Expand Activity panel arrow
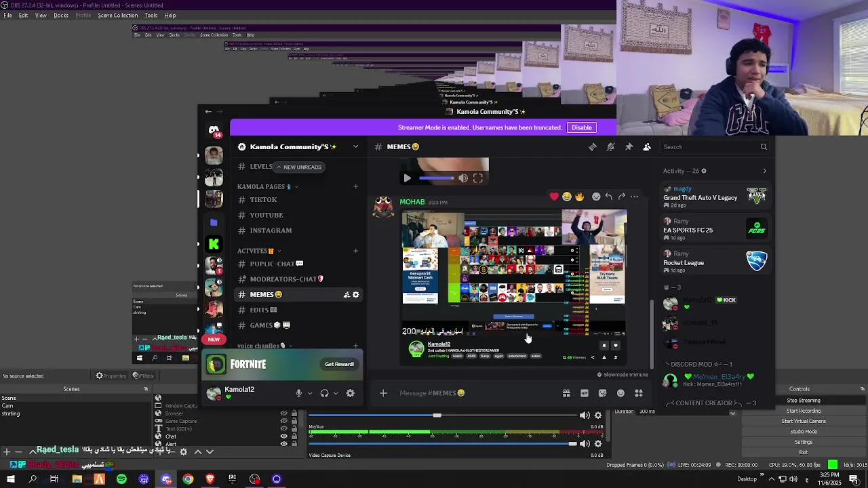This screenshot has width=868, height=488. [x=764, y=171]
